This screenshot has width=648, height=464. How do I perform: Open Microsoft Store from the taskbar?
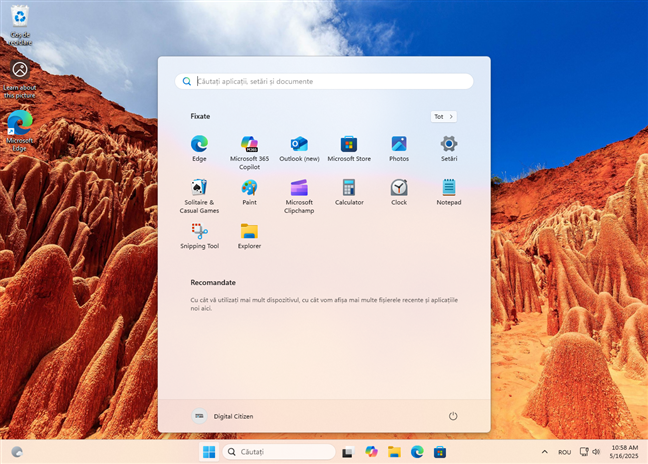tap(440, 452)
